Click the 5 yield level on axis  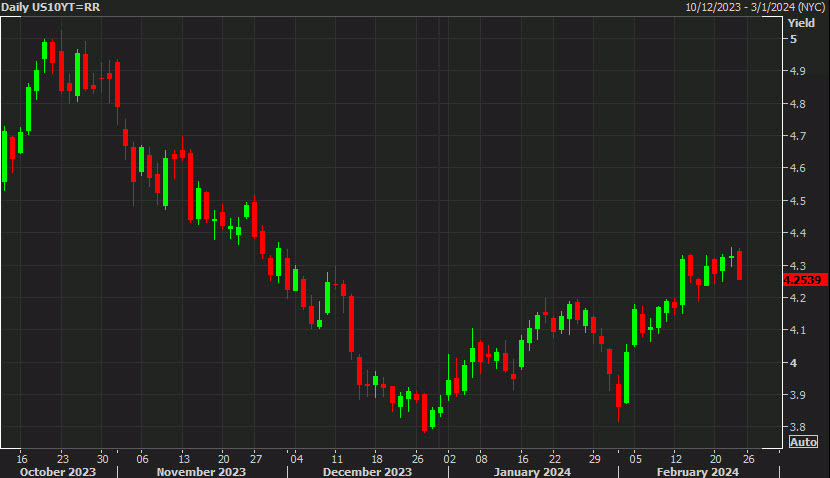[x=793, y=39]
